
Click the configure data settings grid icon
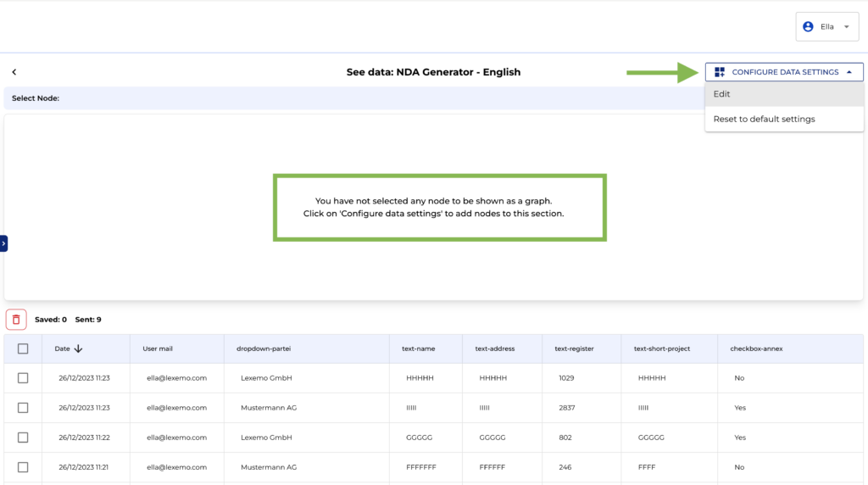pos(720,72)
